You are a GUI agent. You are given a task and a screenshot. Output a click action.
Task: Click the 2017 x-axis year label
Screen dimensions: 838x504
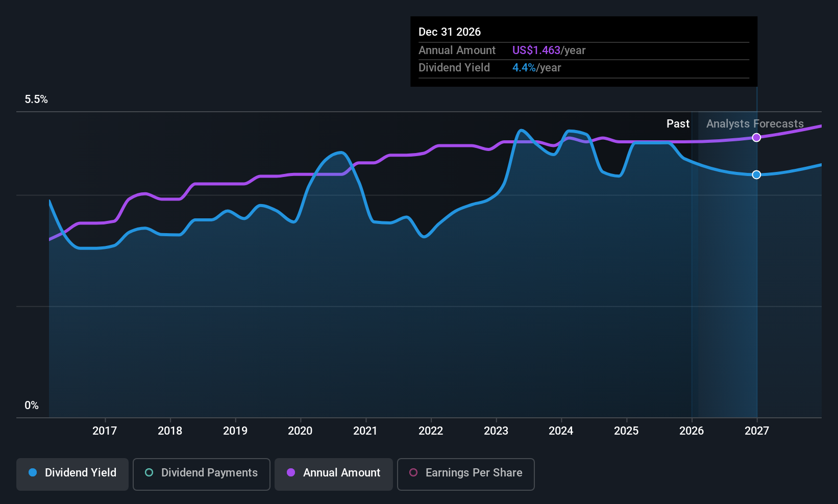(105, 431)
